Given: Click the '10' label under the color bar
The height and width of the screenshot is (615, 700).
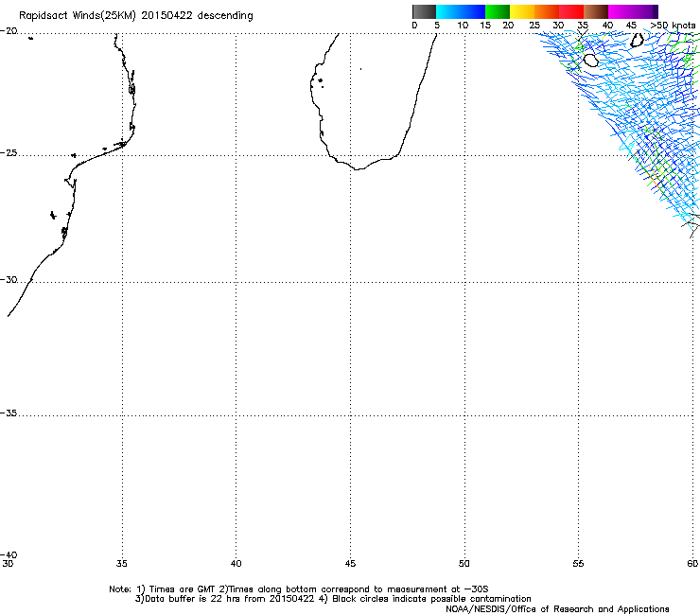Looking at the screenshot, I should click(x=463, y=26).
